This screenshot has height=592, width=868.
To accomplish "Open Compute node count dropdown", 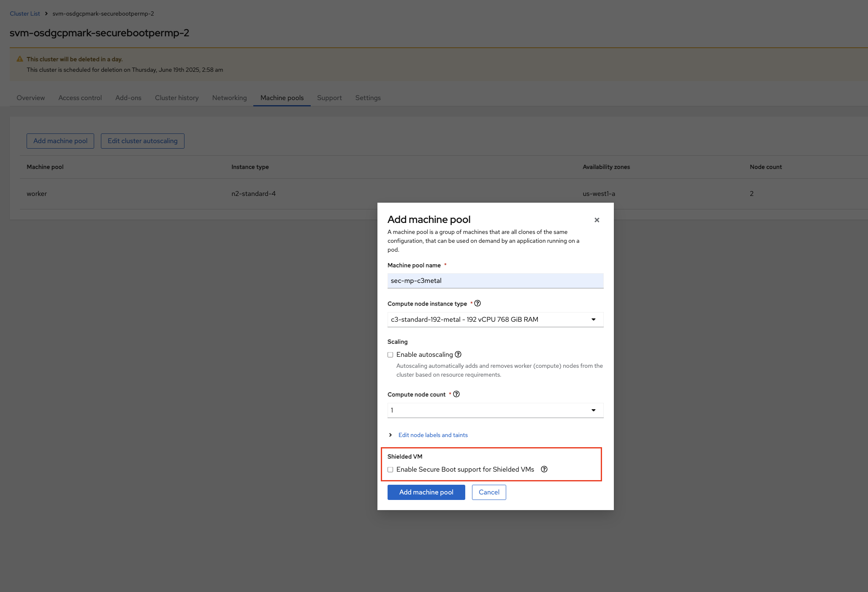I will coord(495,410).
